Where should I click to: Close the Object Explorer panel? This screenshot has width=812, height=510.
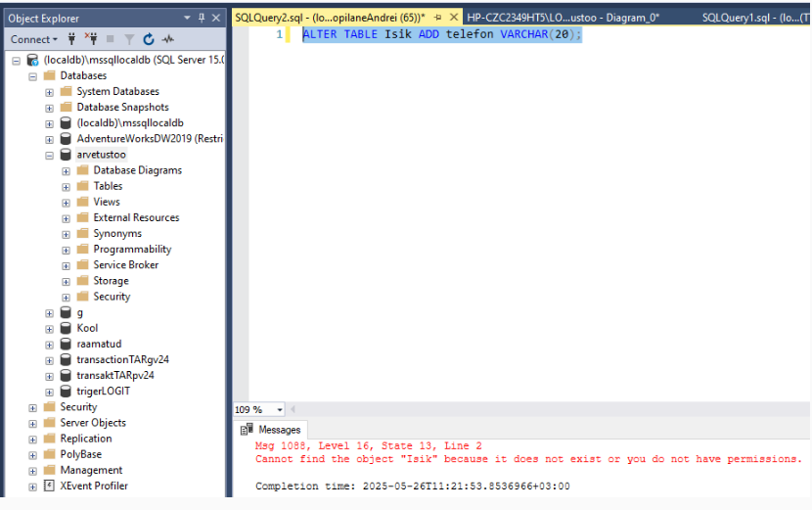click(216, 18)
